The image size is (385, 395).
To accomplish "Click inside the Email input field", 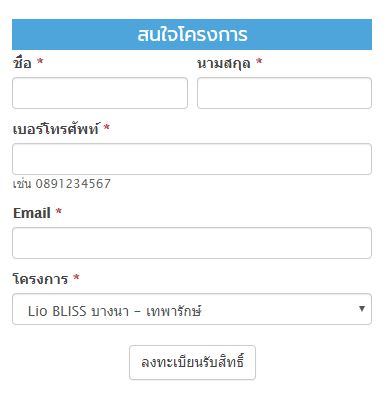I will pyautogui.click(x=192, y=243).
